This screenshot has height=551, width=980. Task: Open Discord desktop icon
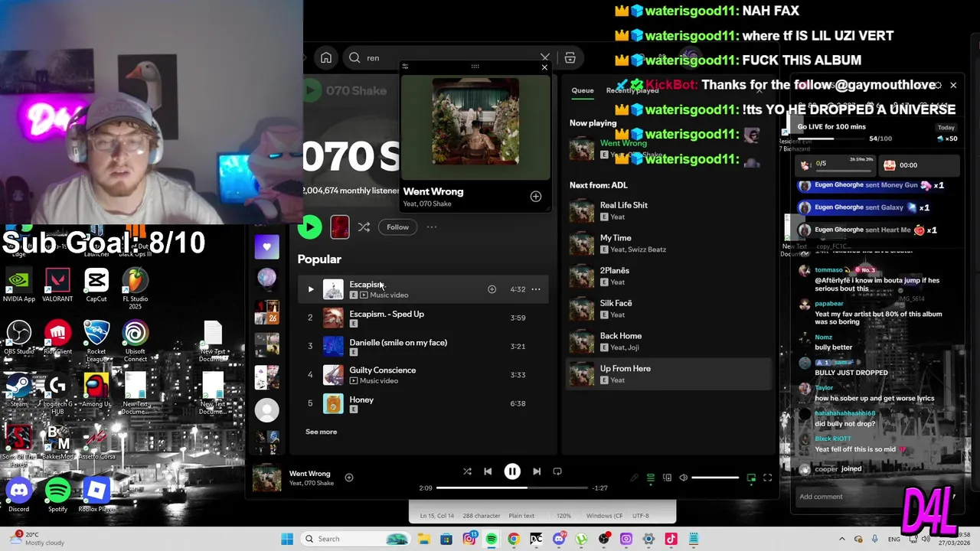(19, 494)
